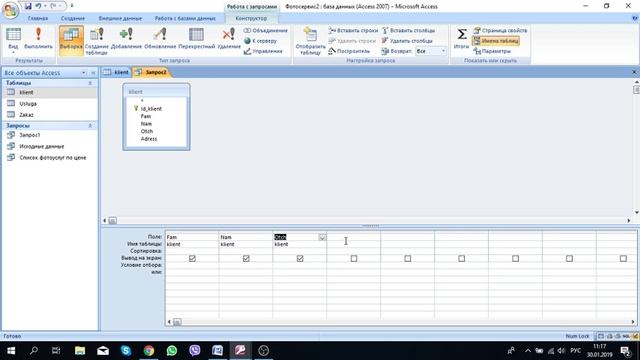Image resolution: width=640 pixels, height=360 pixels.
Task: Select the Запрос1 query
Action: [50, 135]
